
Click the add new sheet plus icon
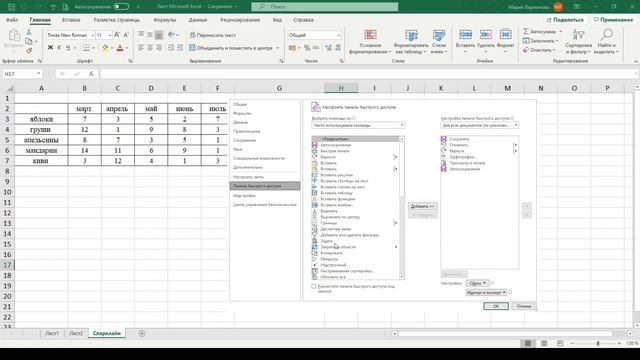pos(142,333)
